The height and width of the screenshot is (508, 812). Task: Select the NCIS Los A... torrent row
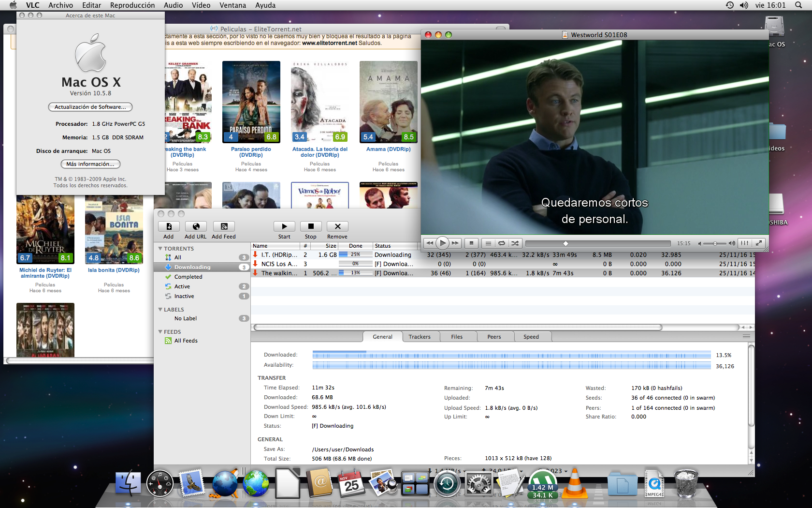coord(503,264)
